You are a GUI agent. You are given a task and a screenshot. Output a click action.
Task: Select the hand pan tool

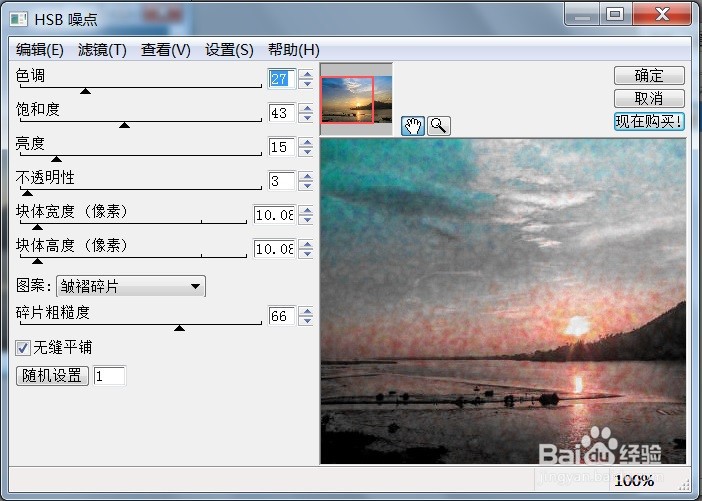413,125
